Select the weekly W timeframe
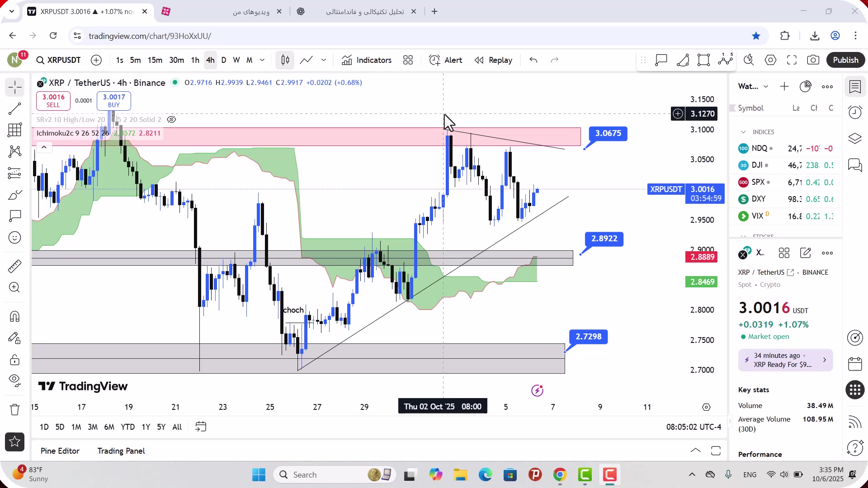868x488 pixels. click(x=236, y=60)
